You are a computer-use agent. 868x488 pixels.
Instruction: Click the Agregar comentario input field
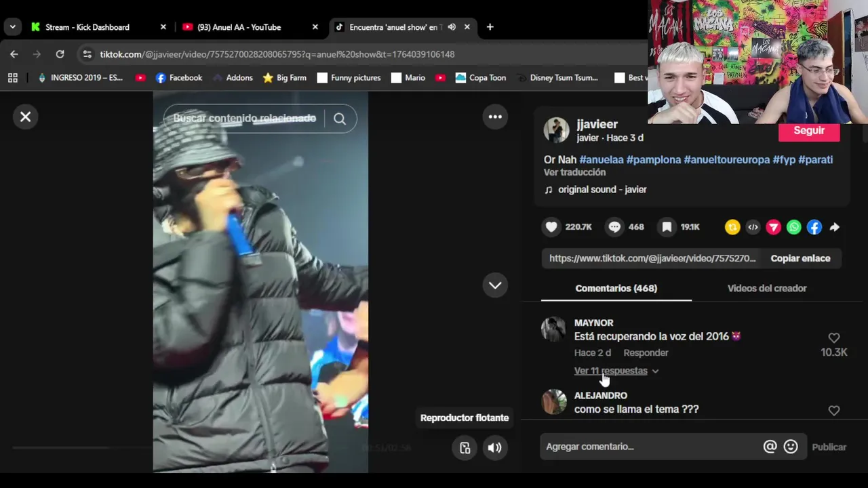tap(652, 447)
